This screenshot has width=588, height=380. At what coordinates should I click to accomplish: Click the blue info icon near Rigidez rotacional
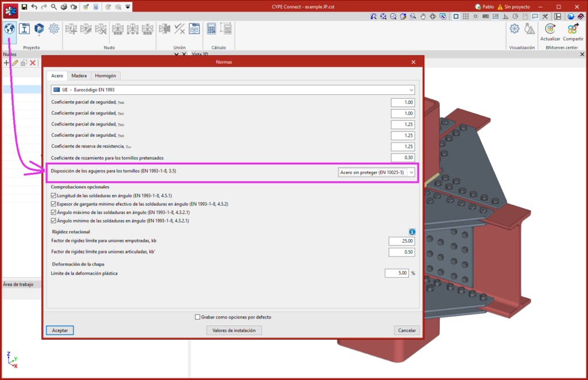pyautogui.click(x=411, y=231)
